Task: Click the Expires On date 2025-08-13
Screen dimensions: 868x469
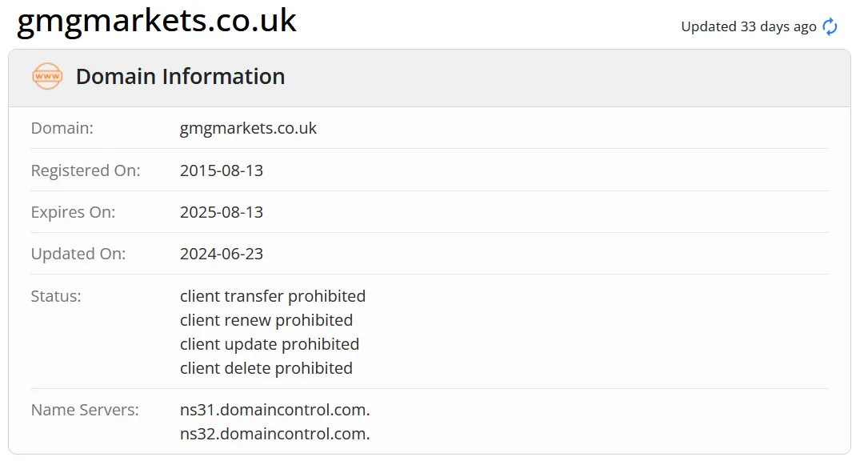Action: (x=222, y=212)
